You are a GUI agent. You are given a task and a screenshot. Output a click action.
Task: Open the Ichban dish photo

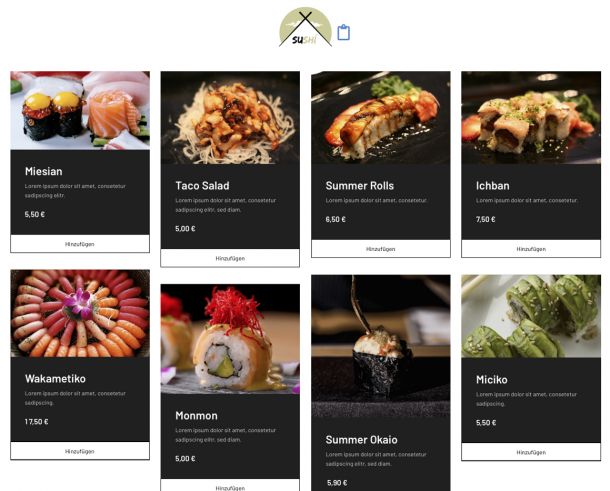tap(531, 117)
